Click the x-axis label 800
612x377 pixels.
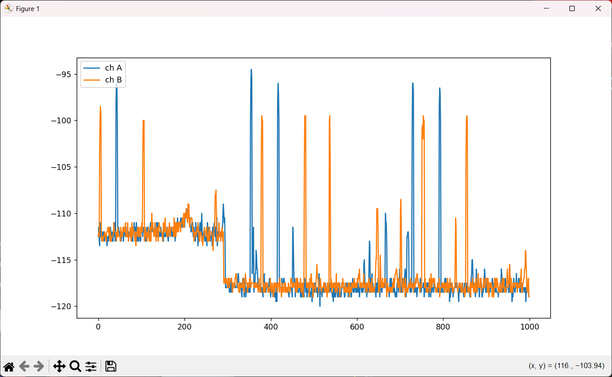(x=443, y=327)
